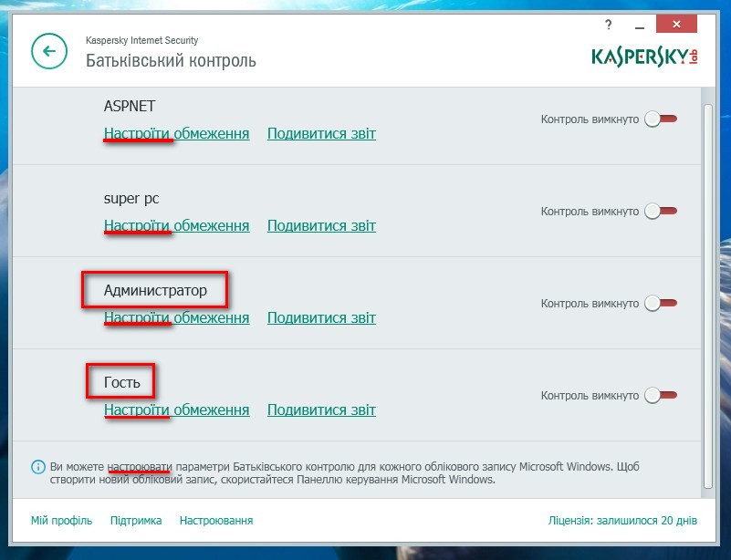Toggle control switch for ASPNET account
Viewport: 731px width, 560px height.
pyautogui.click(x=661, y=119)
